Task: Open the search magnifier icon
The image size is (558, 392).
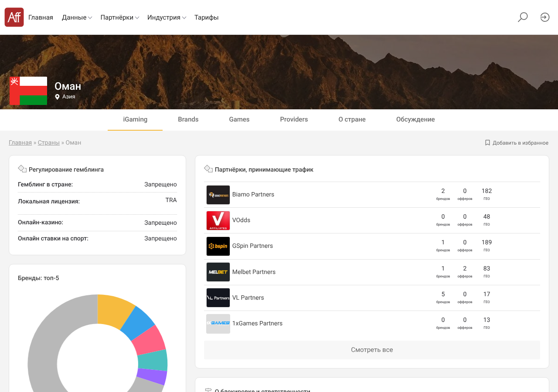Action: coord(523,17)
